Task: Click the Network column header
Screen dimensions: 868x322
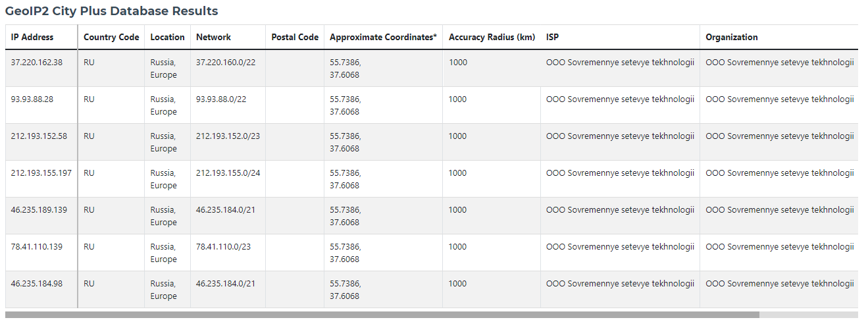Action: pyautogui.click(x=228, y=38)
